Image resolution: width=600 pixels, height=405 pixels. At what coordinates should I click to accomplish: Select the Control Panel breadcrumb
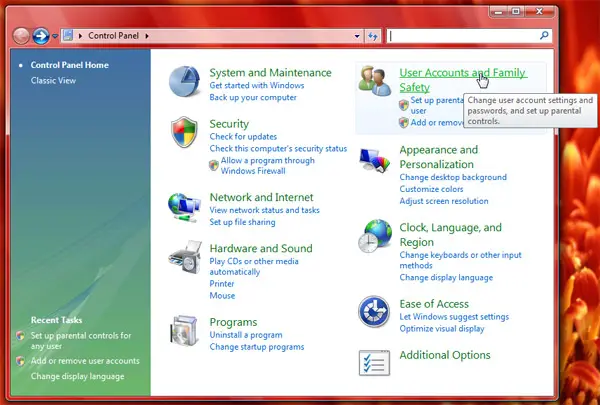pos(113,36)
